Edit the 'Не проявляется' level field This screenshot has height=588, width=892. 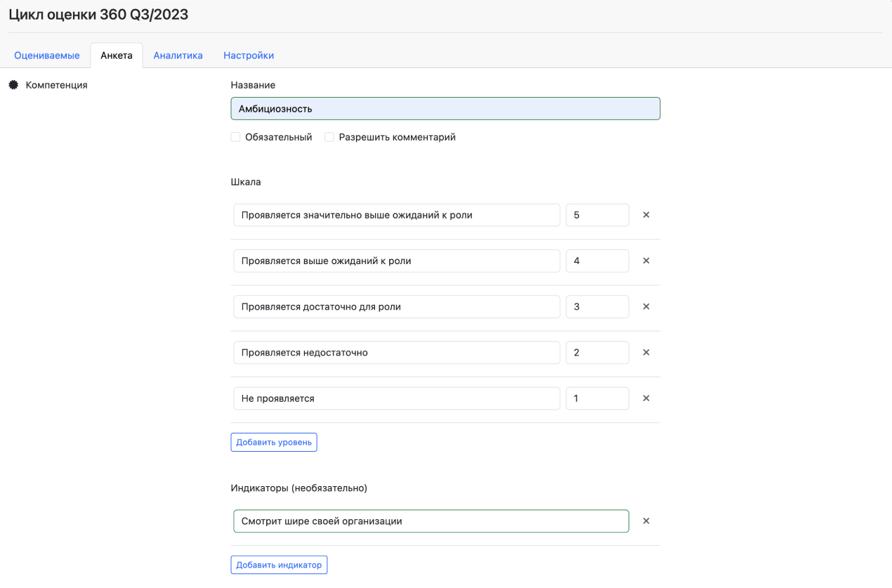397,398
